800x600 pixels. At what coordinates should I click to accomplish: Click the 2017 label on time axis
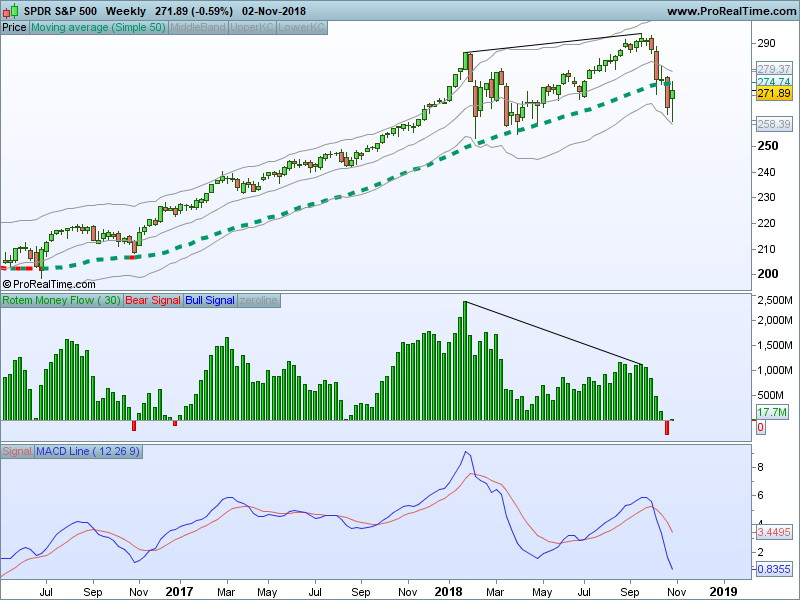(x=180, y=592)
